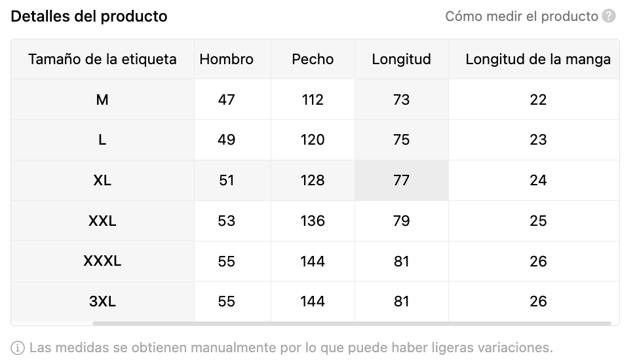Click the Hombro value 53
Screen dimensions: 637x364
point(226,221)
